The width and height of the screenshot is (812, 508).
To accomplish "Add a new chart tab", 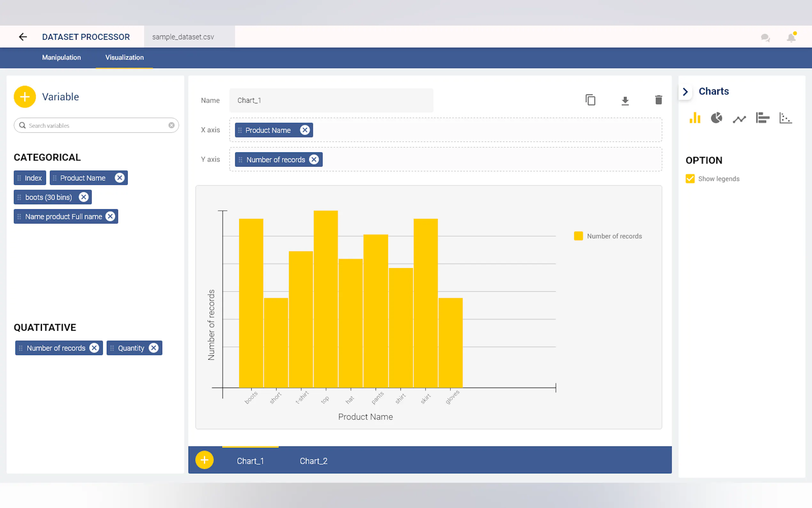I will click(204, 460).
